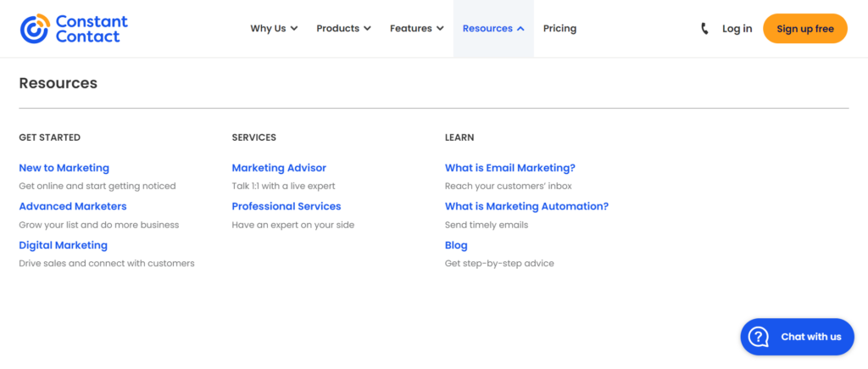868x369 pixels.
Task: Click the Resources panel heading
Action: (58, 83)
